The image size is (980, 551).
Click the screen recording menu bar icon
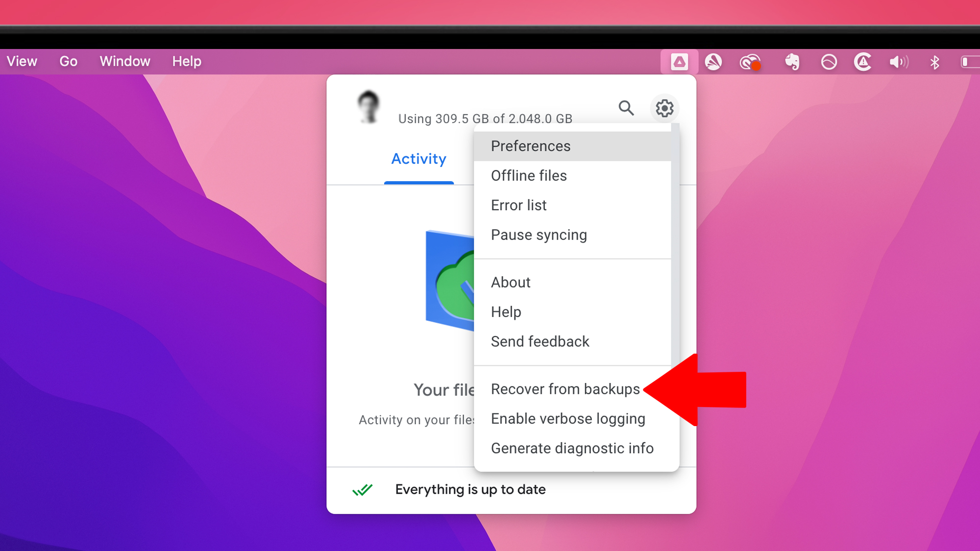point(750,61)
